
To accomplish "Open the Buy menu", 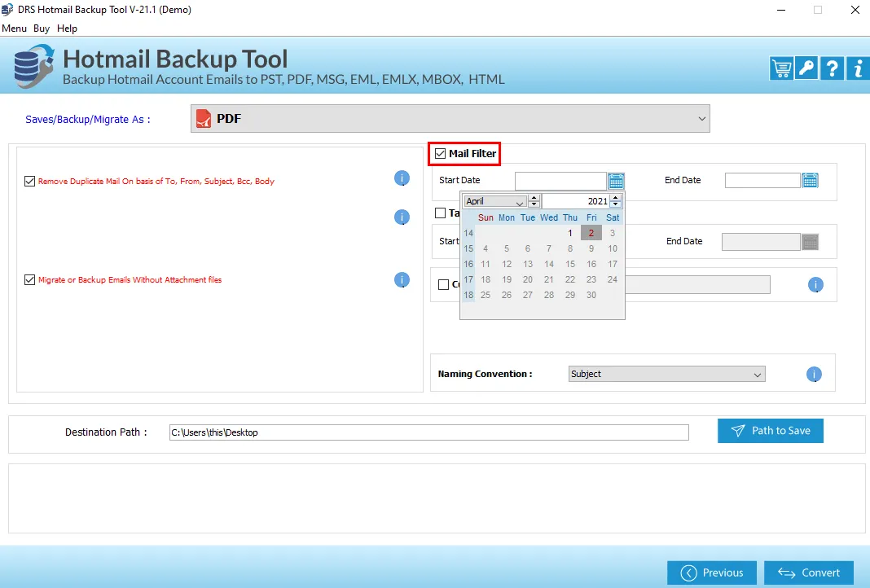I will coord(42,29).
